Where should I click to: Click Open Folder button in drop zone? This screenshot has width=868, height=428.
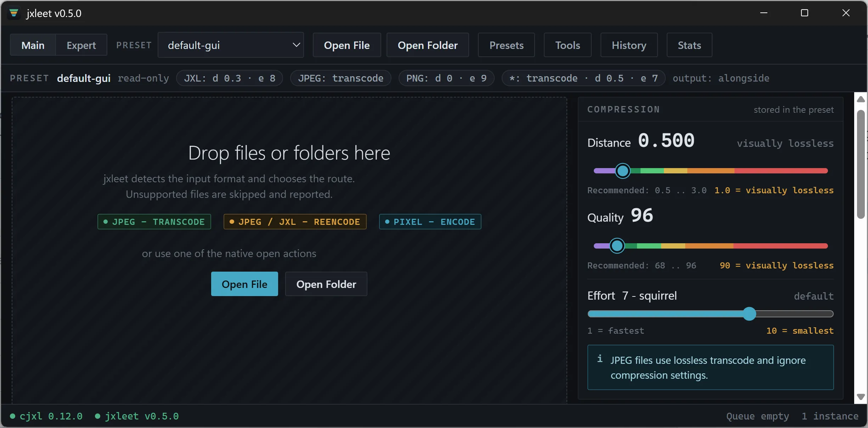click(x=326, y=284)
